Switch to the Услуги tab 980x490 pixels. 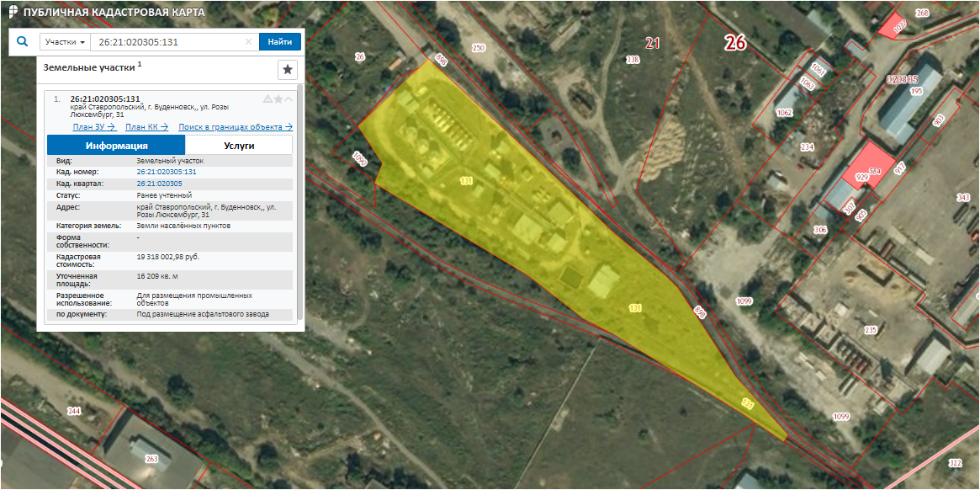coord(239,145)
